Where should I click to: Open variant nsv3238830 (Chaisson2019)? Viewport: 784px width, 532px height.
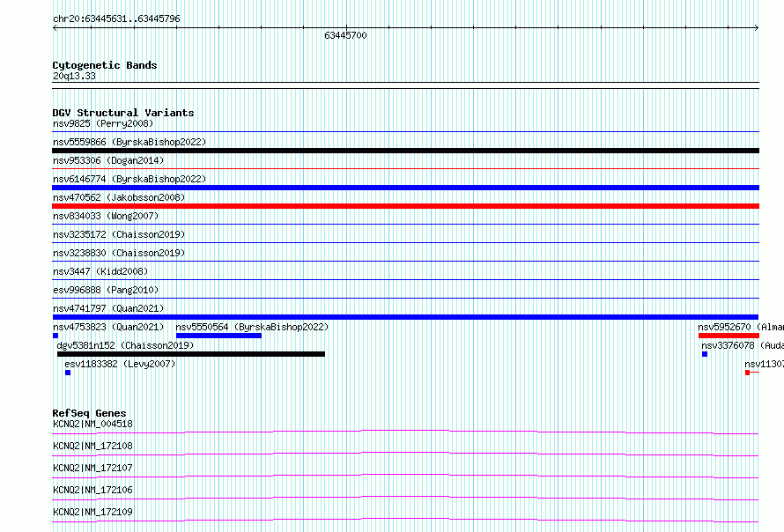tap(119, 253)
